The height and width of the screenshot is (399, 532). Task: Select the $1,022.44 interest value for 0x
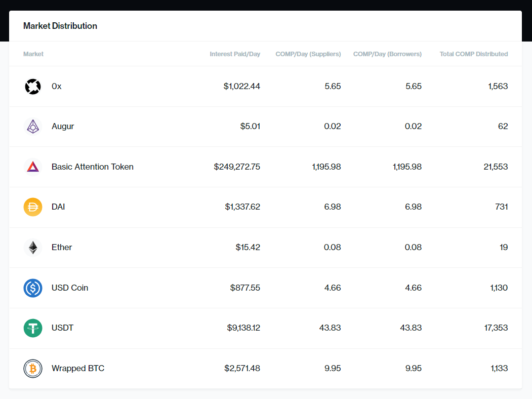click(241, 86)
